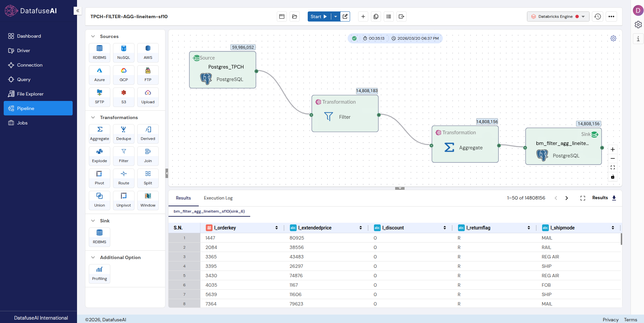The image size is (644, 323).
Task: Go to Connection in sidebar
Action: (x=38, y=65)
